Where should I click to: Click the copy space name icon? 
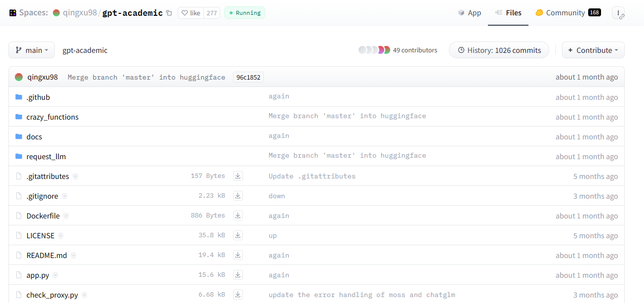169,13
